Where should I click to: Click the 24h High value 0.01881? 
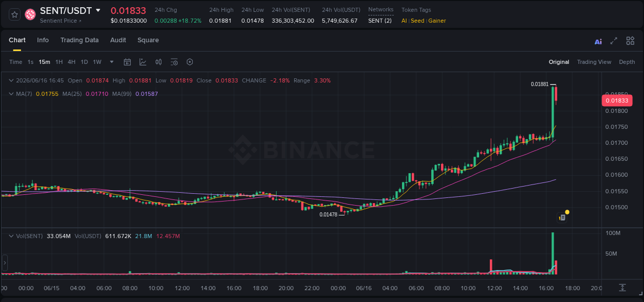[220, 21]
